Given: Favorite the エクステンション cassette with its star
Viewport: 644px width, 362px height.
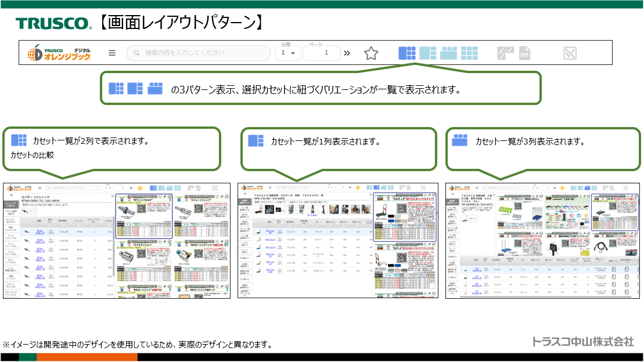Looking at the screenshot, I should [160, 242].
